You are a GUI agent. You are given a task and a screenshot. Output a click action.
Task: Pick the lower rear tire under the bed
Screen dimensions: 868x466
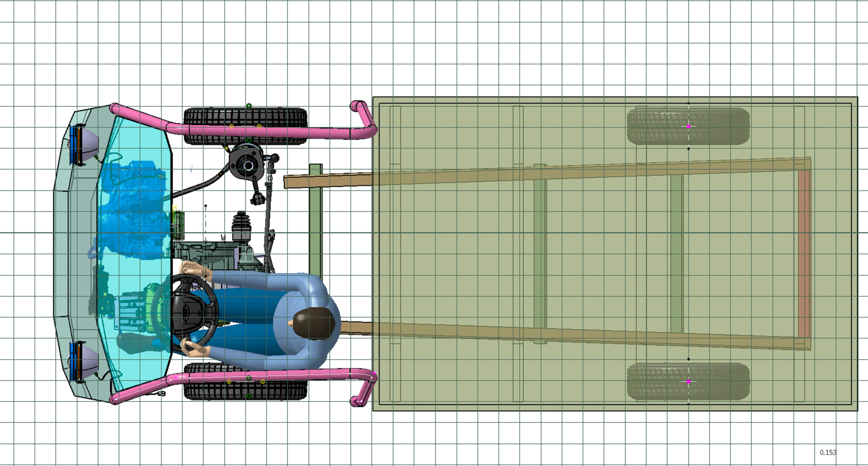(687, 381)
